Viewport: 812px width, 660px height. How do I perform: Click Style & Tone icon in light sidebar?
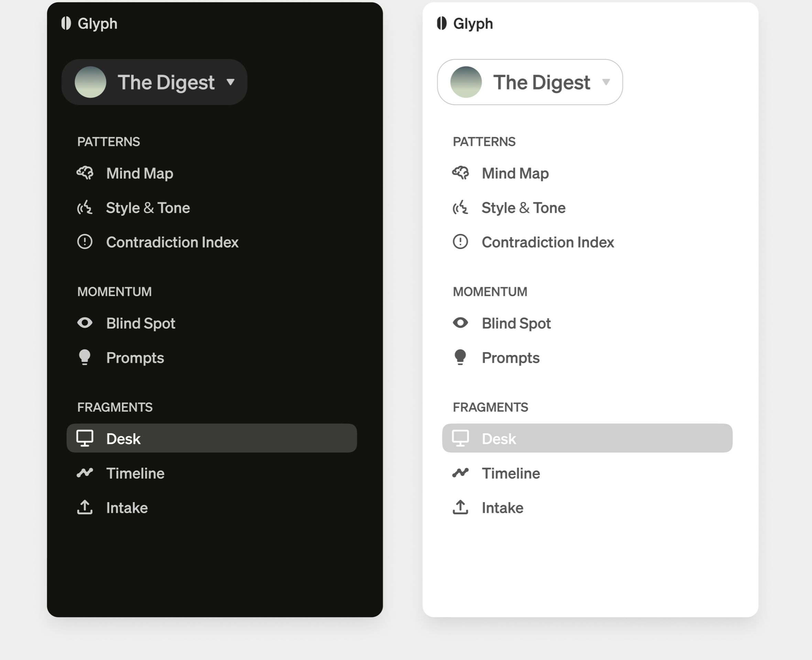point(460,208)
